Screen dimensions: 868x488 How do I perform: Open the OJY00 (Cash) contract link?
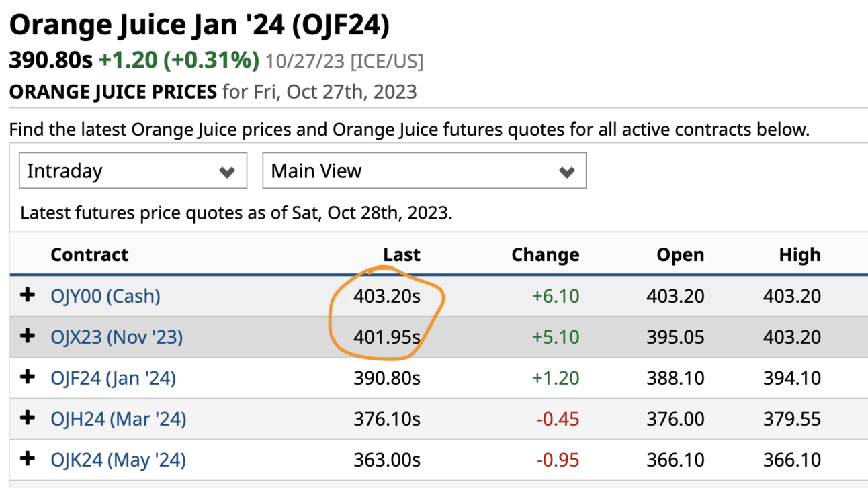pyautogui.click(x=105, y=296)
